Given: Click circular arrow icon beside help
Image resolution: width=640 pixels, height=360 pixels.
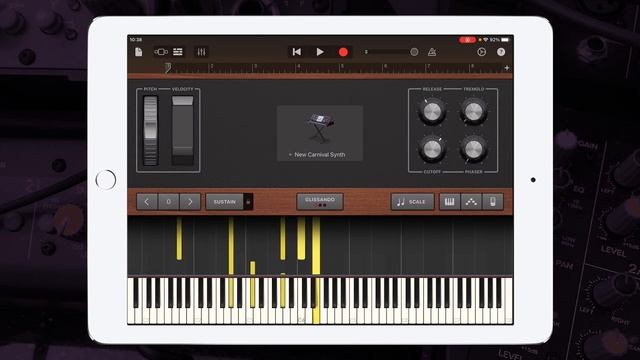Looking at the screenshot, I should coord(482,52).
